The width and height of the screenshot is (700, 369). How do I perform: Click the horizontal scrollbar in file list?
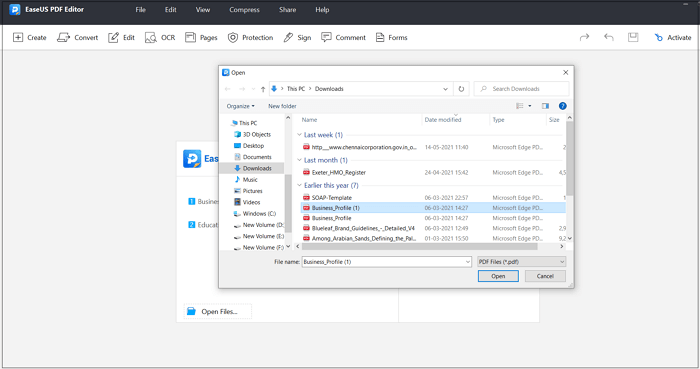[419, 246]
